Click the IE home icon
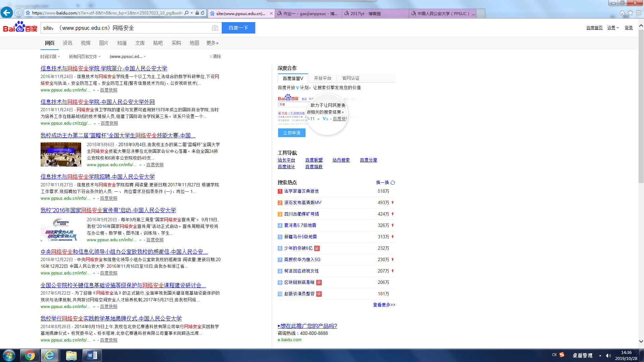Viewport: 644px width, 362px height. coord(622,13)
